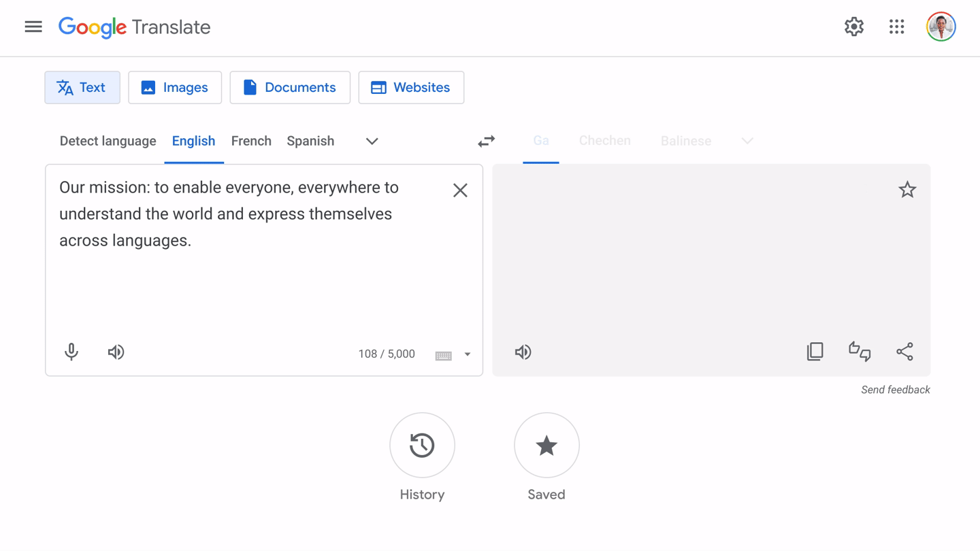Viewport: 980px width, 551px height.
Task: Select English as source language
Action: click(194, 141)
